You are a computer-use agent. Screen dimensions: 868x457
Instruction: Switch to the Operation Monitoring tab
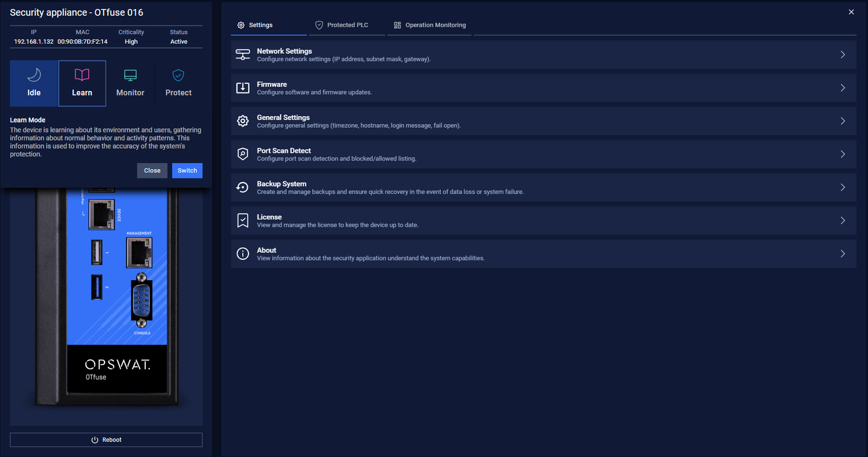[x=429, y=25]
